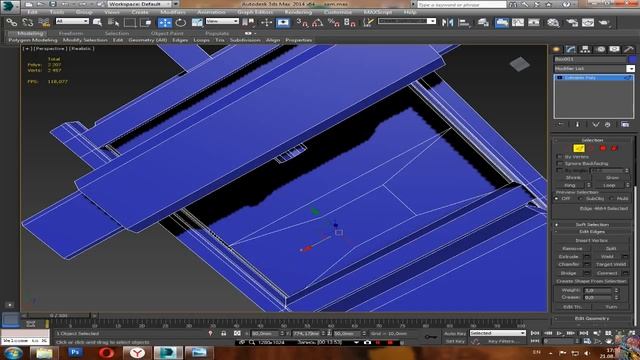Switch to the Object Paint ribbon tab

[x=167, y=33]
